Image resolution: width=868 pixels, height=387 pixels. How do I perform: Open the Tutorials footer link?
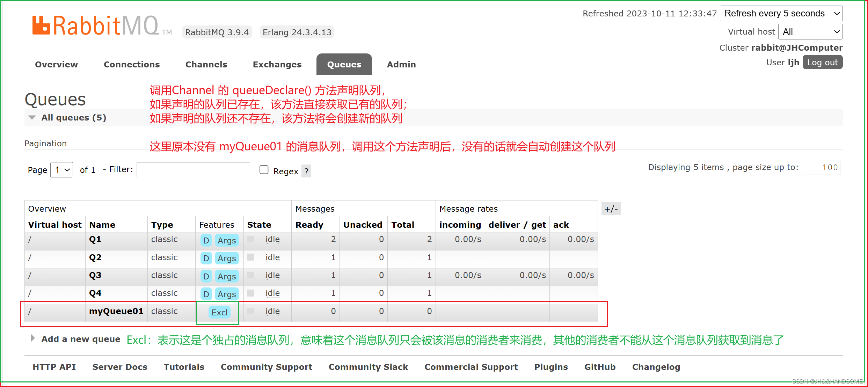(x=184, y=367)
